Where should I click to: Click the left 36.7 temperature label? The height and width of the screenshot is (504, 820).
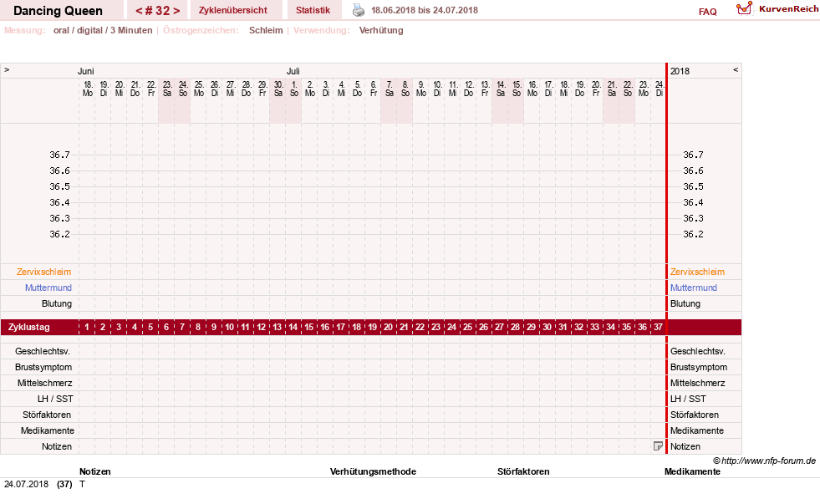[x=59, y=155]
